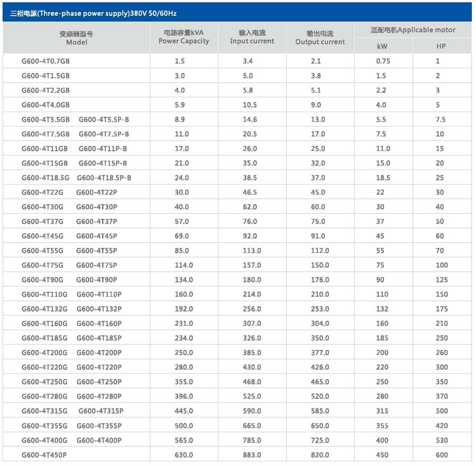476x466 pixels.
Task: Select the Power Capacity column header
Action: click(x=184, y=37)
